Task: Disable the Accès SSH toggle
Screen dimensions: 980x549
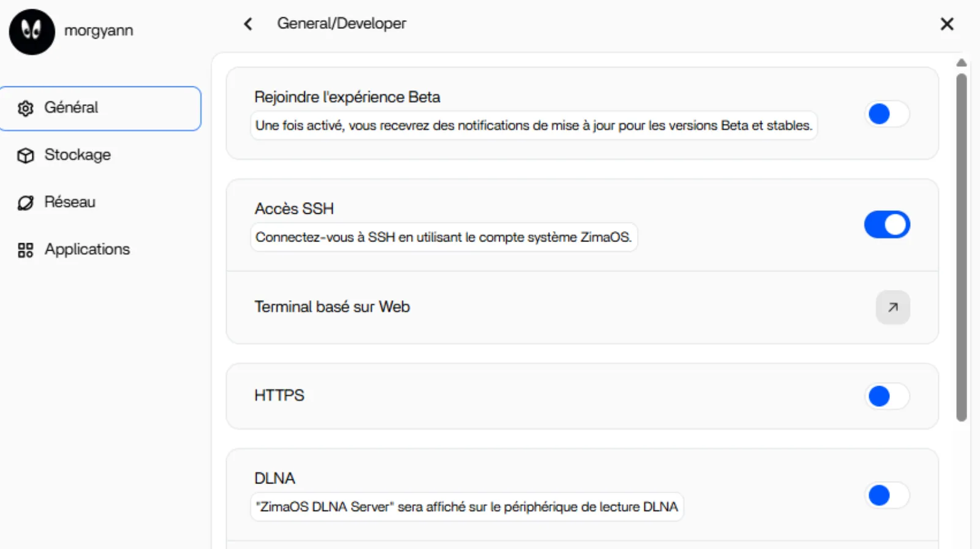Action: 887,225
